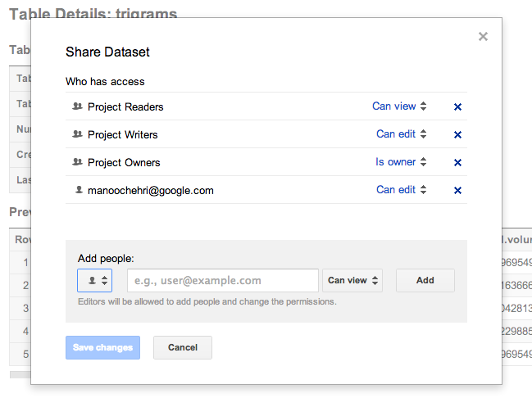Open Add people 'Can view' permission dropdown
Screen dimensions: 532x398
353,280
